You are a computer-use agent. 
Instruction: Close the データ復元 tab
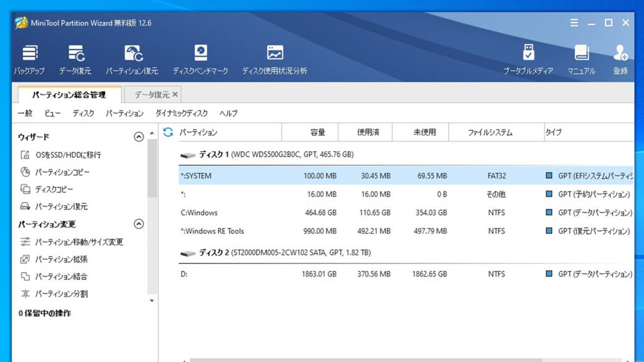175,94
